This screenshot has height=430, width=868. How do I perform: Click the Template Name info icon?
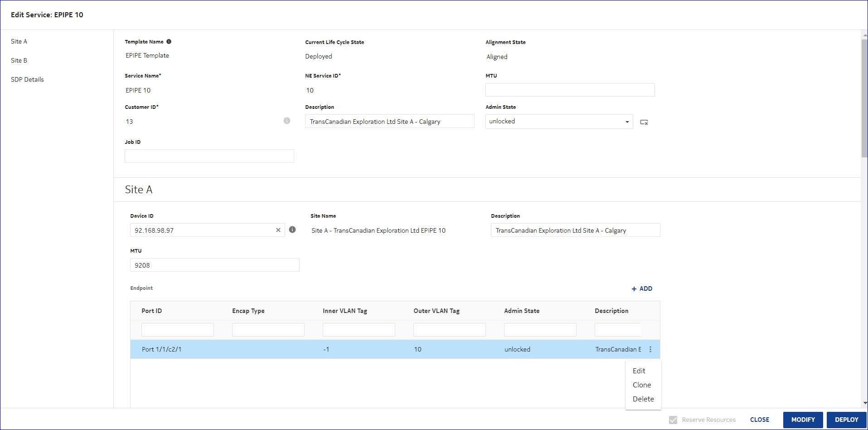(169, 42)
